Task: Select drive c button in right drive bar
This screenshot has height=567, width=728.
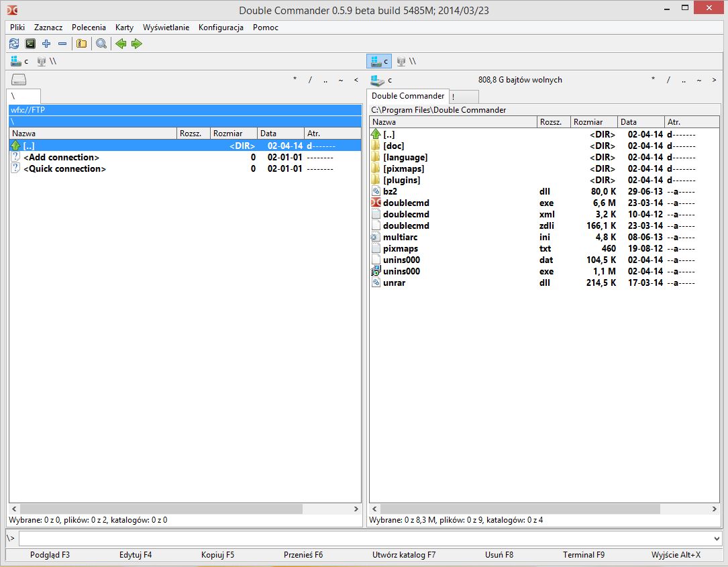Action: [379, 61]
